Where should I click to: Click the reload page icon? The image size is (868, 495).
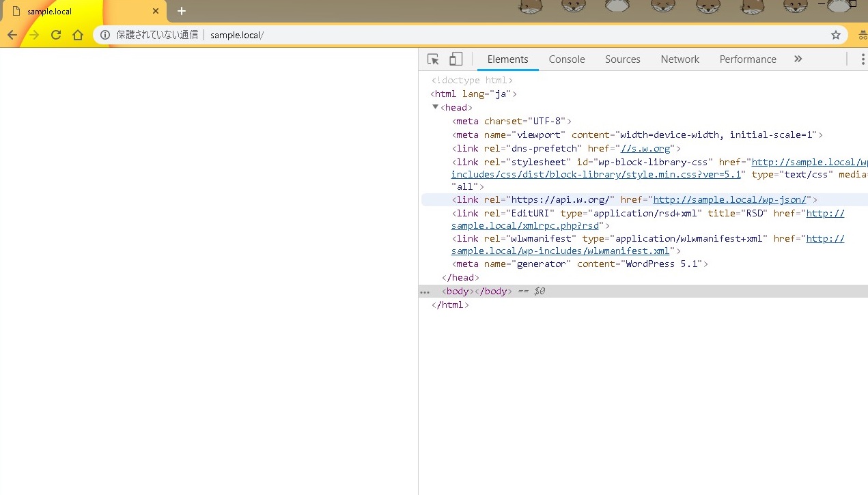[56, 35]
